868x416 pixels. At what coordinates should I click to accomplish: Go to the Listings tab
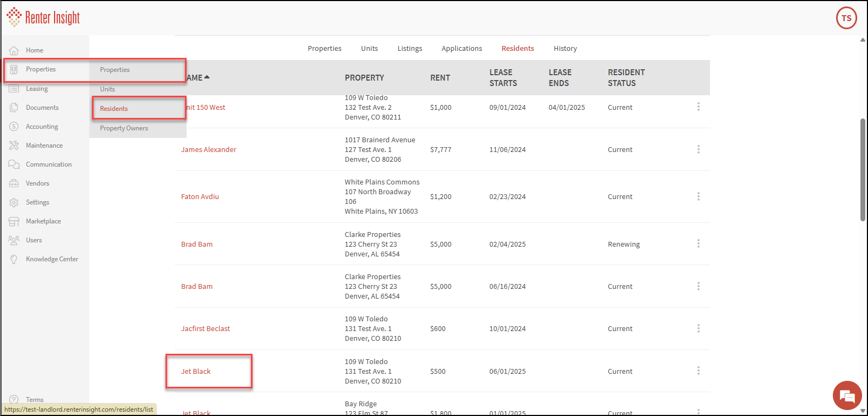point(409,49)
